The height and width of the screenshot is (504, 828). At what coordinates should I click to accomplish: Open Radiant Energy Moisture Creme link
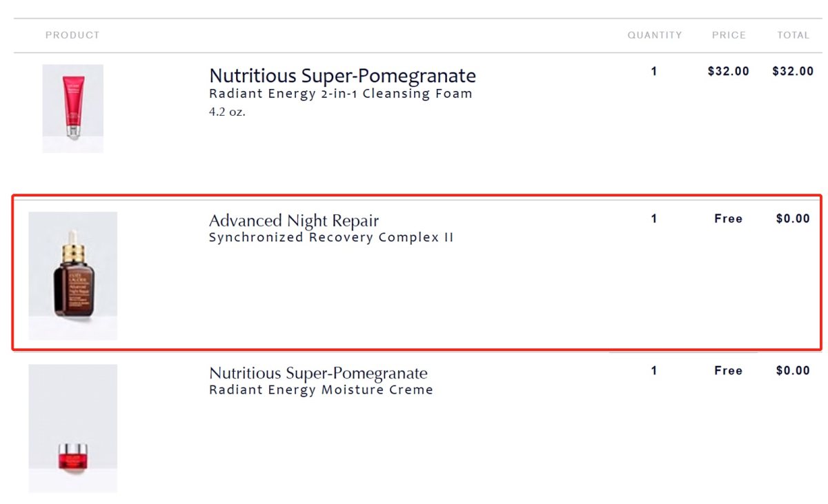click(321, 390)
